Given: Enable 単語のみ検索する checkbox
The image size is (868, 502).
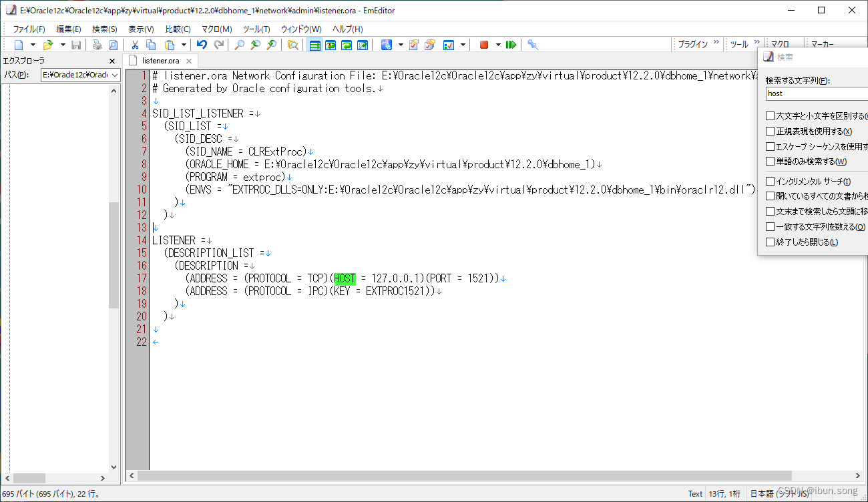Looking at the screenshot, I should 770,162.
